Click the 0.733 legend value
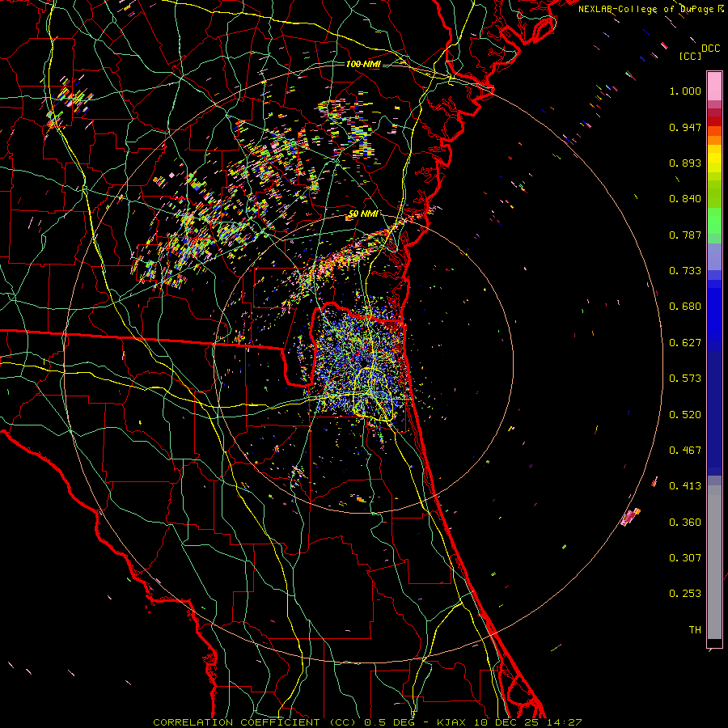728x728 pixels. pos(685,271)
